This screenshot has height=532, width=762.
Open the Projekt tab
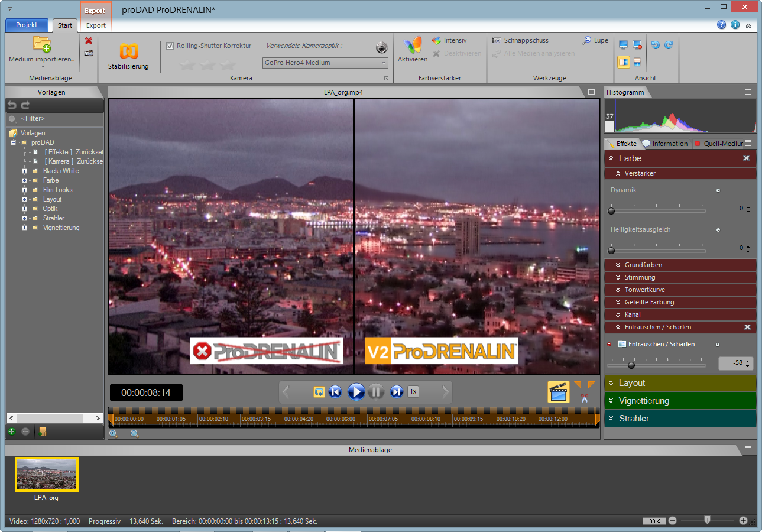coord(27,25)
